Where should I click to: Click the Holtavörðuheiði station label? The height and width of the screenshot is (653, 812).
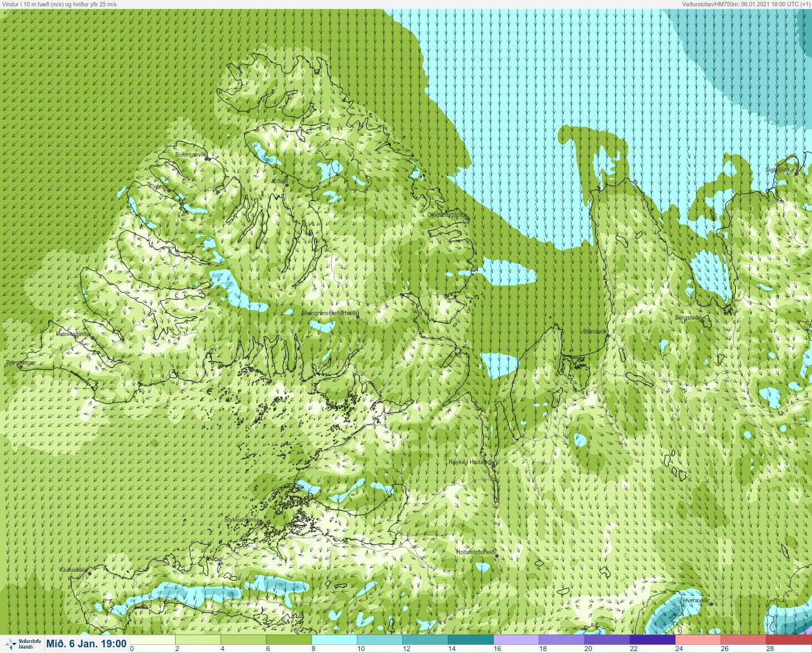pyautogui.click(x=476, y=552)
